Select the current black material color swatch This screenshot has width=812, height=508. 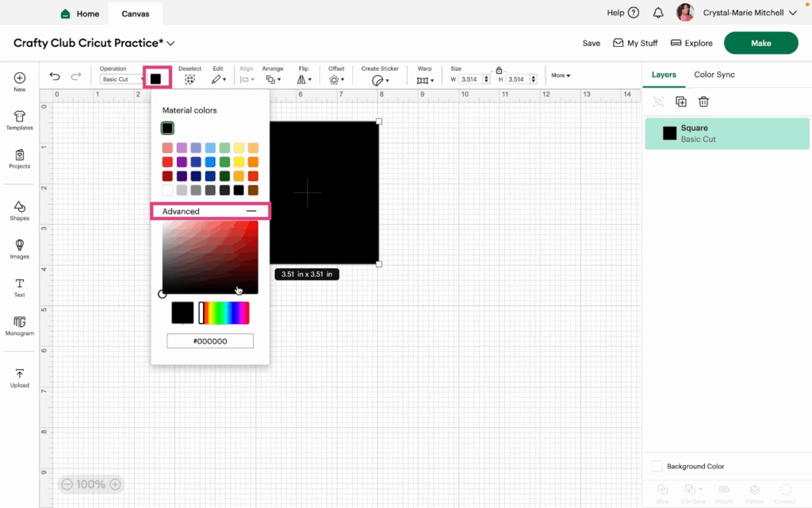pos(167,128)
